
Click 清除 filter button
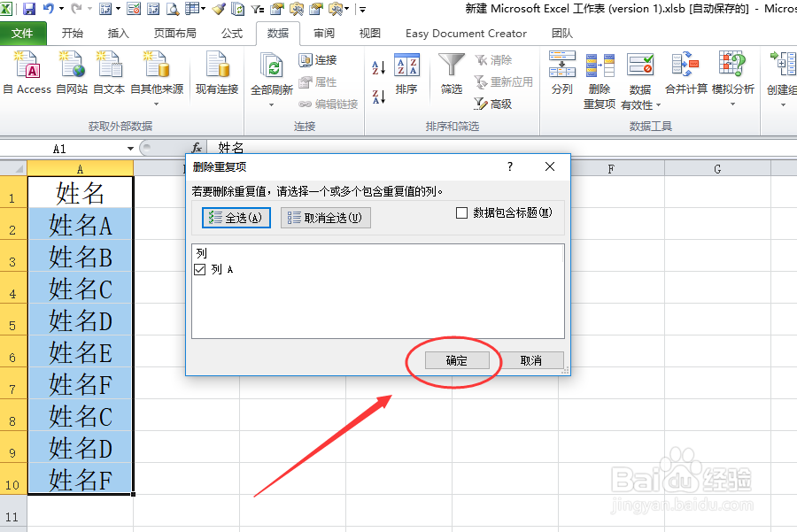coord(493,60)
